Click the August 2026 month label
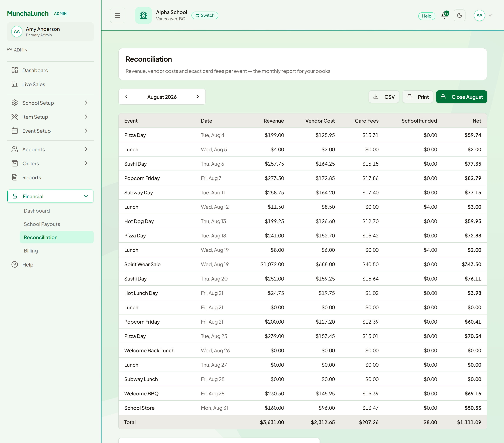Screen dimensions: 504x443 coord(162,97)
